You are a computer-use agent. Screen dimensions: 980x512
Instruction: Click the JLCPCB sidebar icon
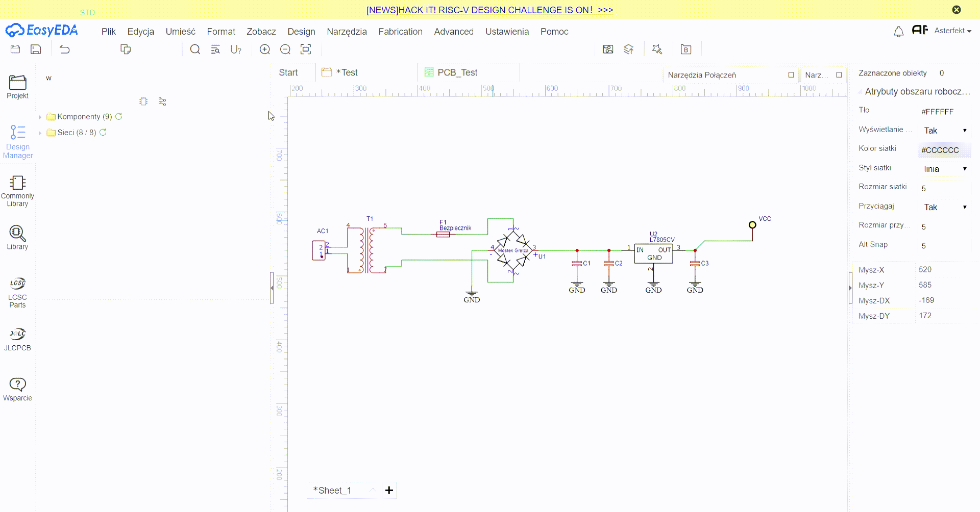click(17, 340)
